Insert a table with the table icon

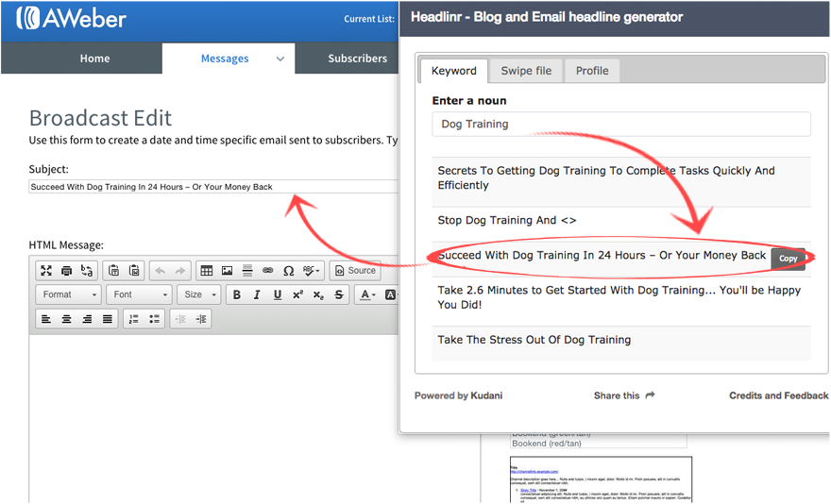coord(207,270)
